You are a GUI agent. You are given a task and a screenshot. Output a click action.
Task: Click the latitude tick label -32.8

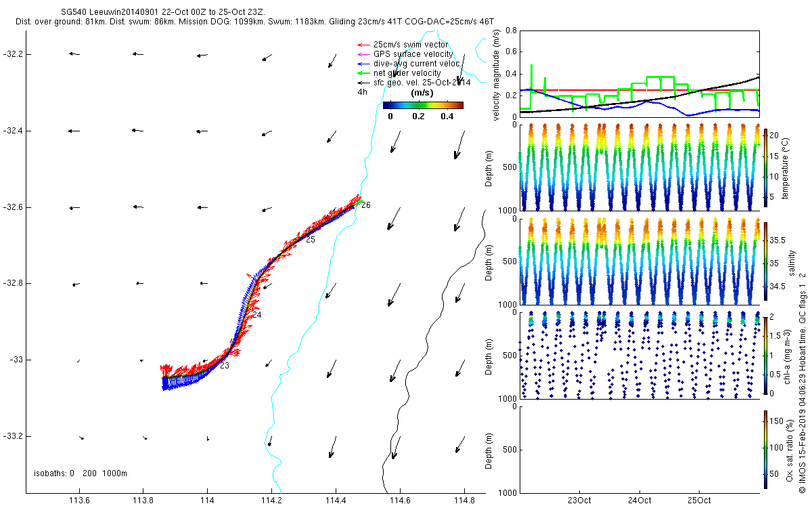click(x=14, y=283)
